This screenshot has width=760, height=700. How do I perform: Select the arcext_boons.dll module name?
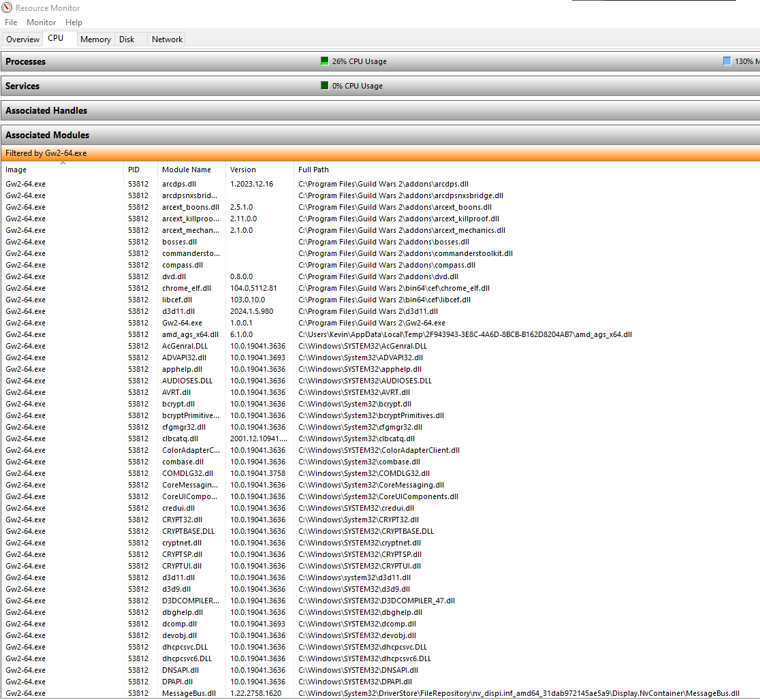(x=191, y=208)
